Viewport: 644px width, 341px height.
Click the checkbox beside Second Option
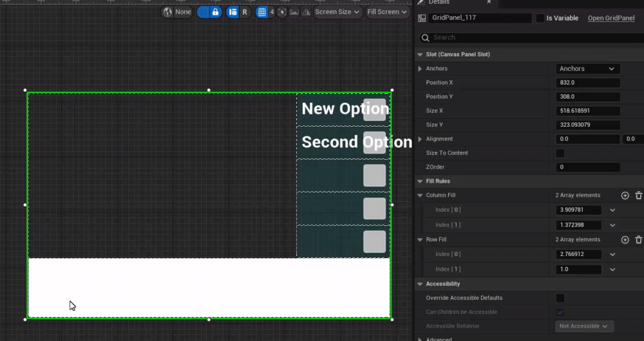click(x=375, y=142)
